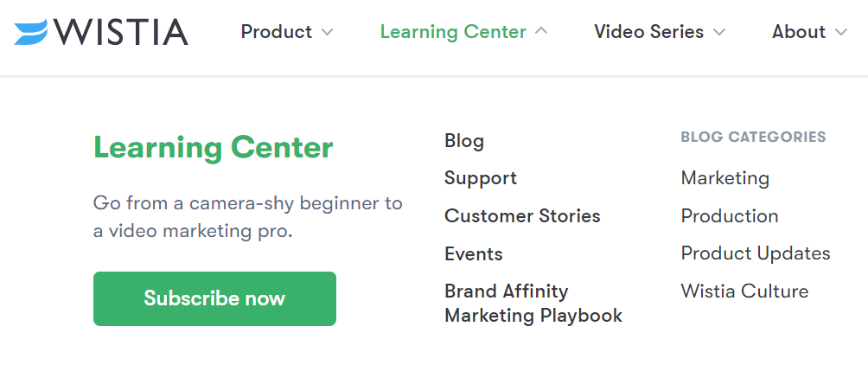Select the Marketing blog category
868x365 pixels.
pyautogui.click(x=724, y=178)
